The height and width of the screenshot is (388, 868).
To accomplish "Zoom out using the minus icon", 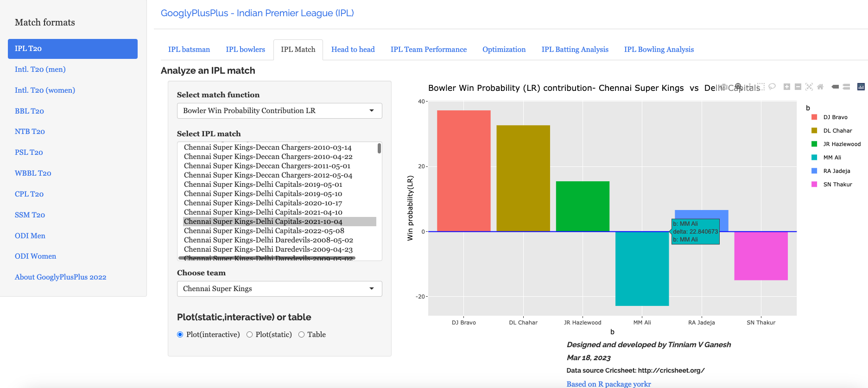I will coord(798,87).
